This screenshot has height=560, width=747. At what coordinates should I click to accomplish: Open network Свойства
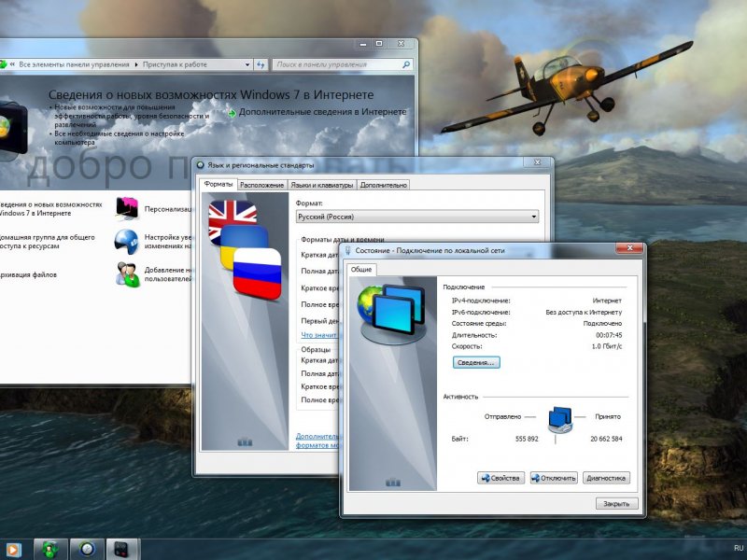coord(500,478)
